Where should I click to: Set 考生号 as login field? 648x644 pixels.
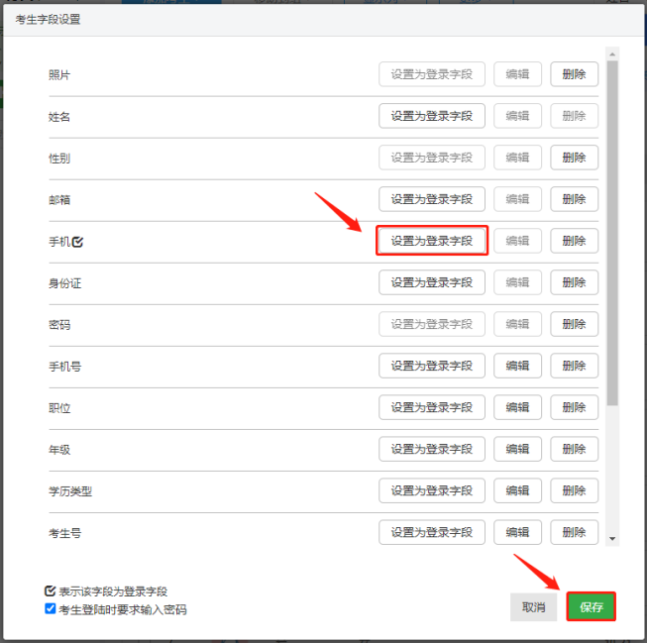point(432,532)
